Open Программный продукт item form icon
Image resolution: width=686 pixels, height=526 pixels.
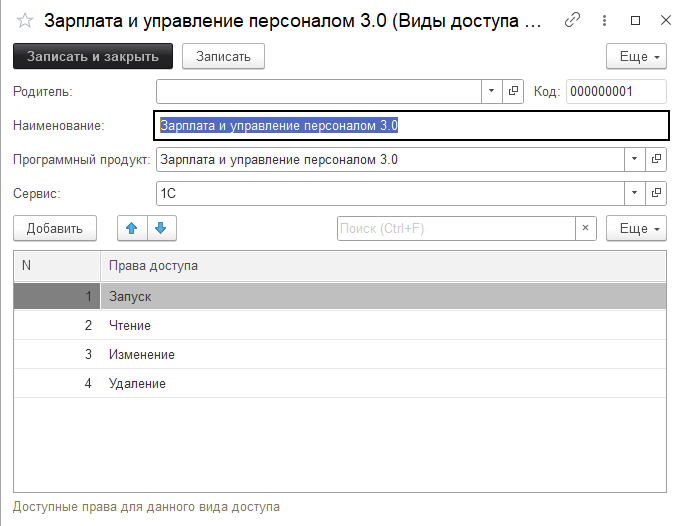coord(656,159)
